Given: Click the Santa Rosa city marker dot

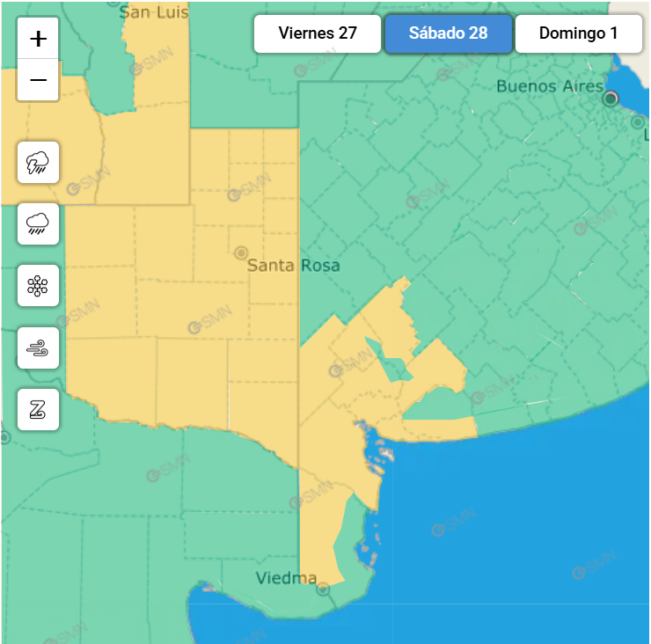Looking at the screenshot, I should tap(240, 252).
